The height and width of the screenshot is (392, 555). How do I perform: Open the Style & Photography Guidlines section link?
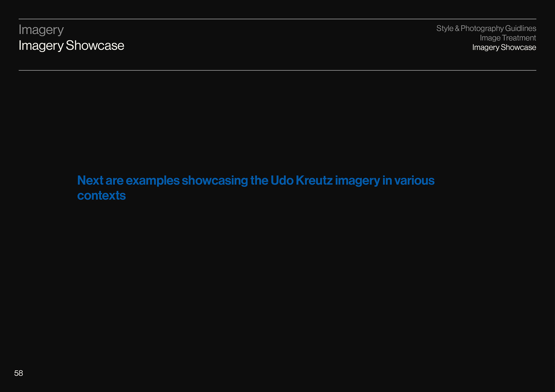(486, 28)
